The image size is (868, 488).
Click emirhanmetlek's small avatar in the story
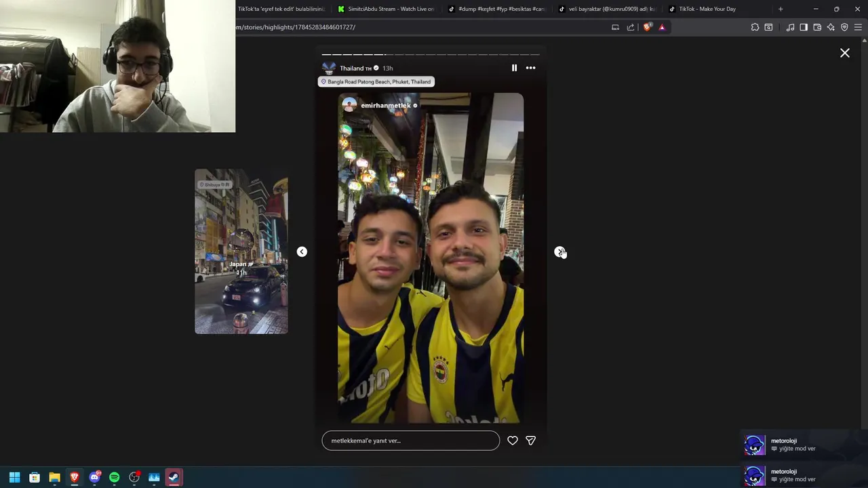tap(349, 105)
